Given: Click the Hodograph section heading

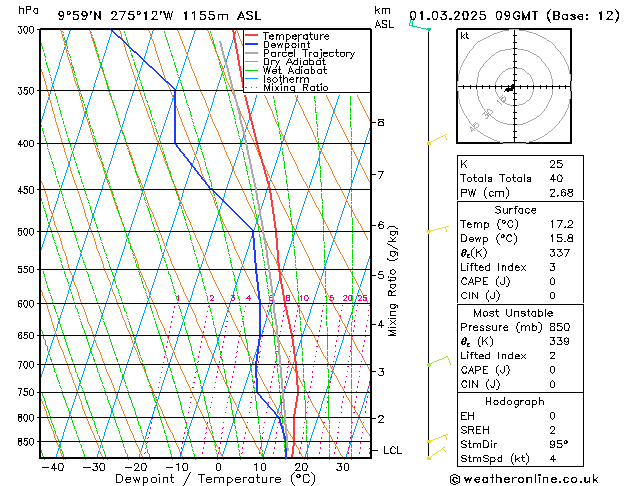Looking at the screenshot, I should (x=515, y=401).
